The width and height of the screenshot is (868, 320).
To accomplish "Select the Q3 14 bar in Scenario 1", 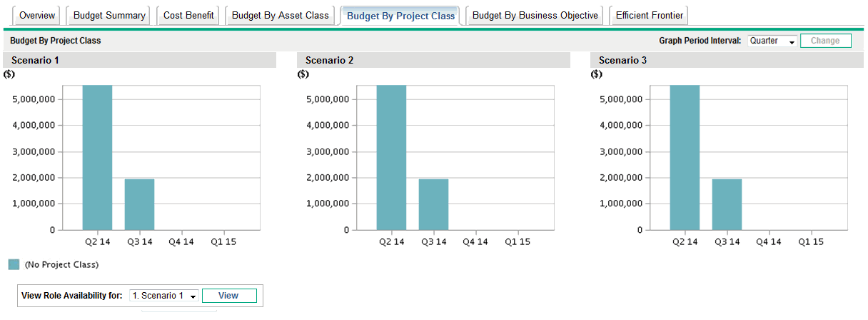I will pos(139,204).
